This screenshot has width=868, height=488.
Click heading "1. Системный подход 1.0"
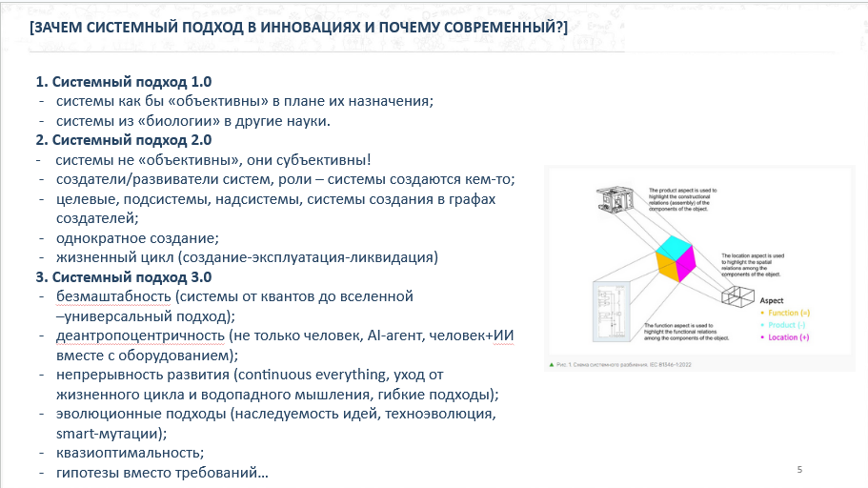(x=130, y=81)
